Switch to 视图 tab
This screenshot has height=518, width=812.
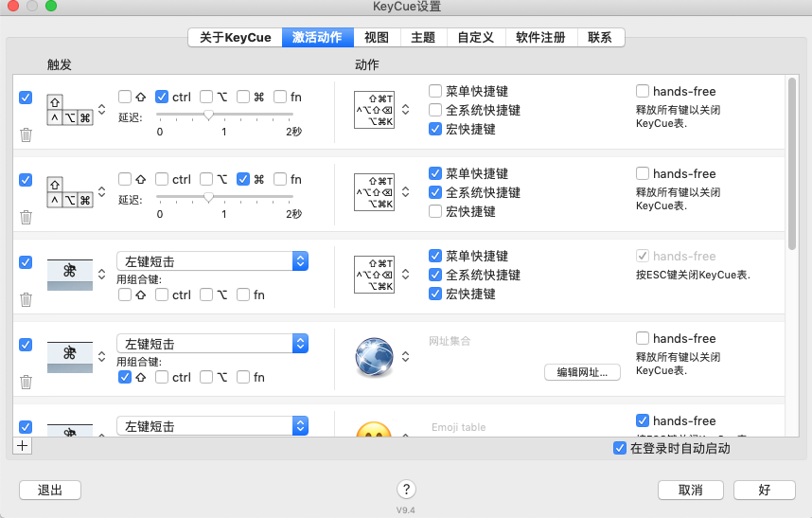pos(377,38)
